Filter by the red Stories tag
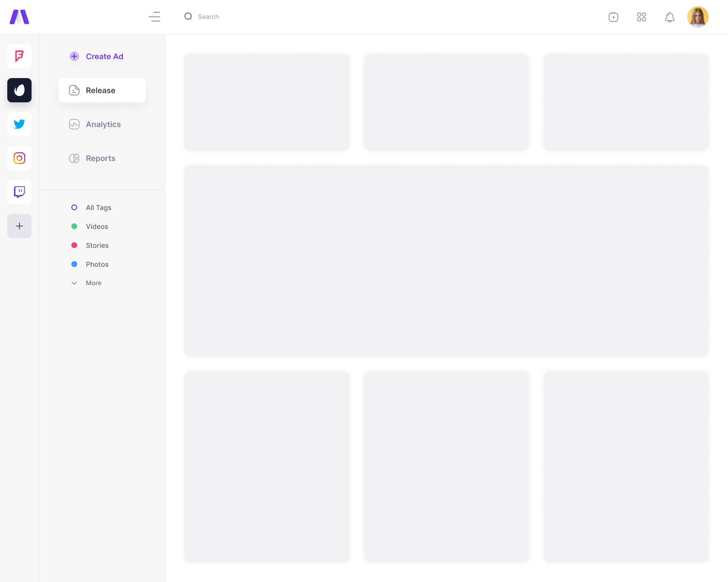The width and height of the screenshot is (728, 582). pos(97,245)
